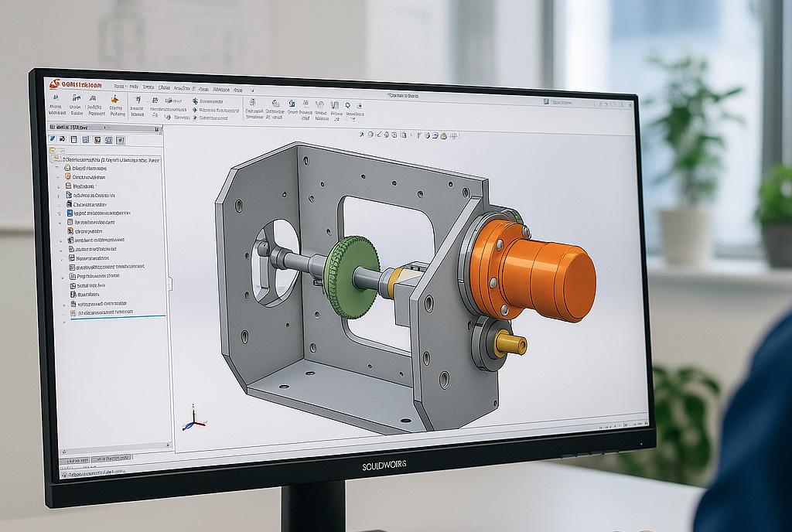792x532 pixels.
Task: Open the first menu after the logo
Action: pyautogui.click(x=120, y=87)
